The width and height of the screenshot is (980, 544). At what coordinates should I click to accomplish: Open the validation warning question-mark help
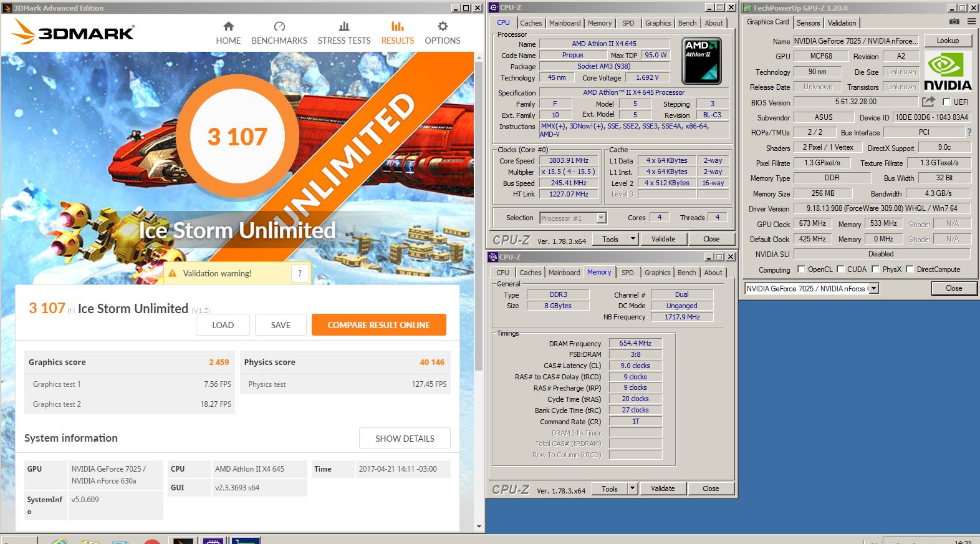300,273
